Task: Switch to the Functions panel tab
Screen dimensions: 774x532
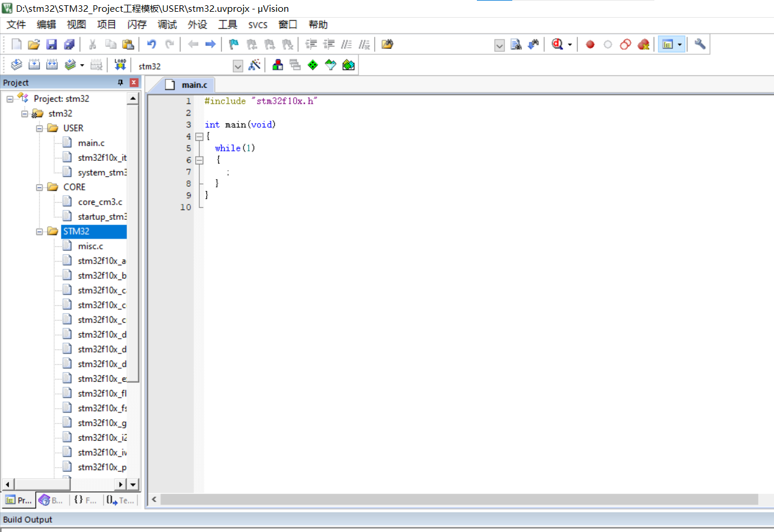Action: (x=85, y=500)
